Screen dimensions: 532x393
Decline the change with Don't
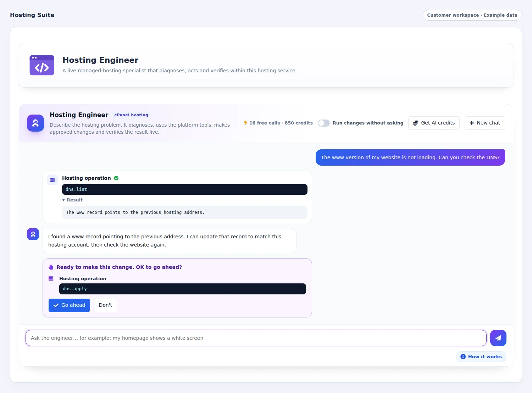click(105, 305)
